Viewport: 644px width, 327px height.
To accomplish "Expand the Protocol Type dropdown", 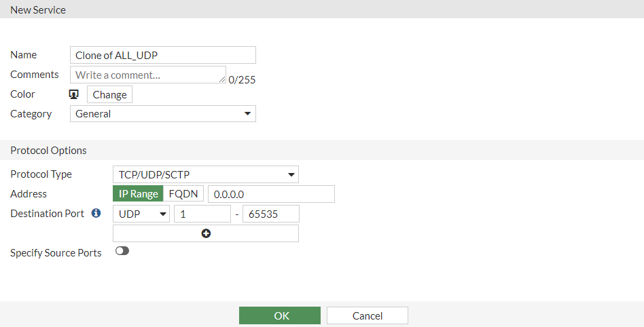I will point(205,174).
